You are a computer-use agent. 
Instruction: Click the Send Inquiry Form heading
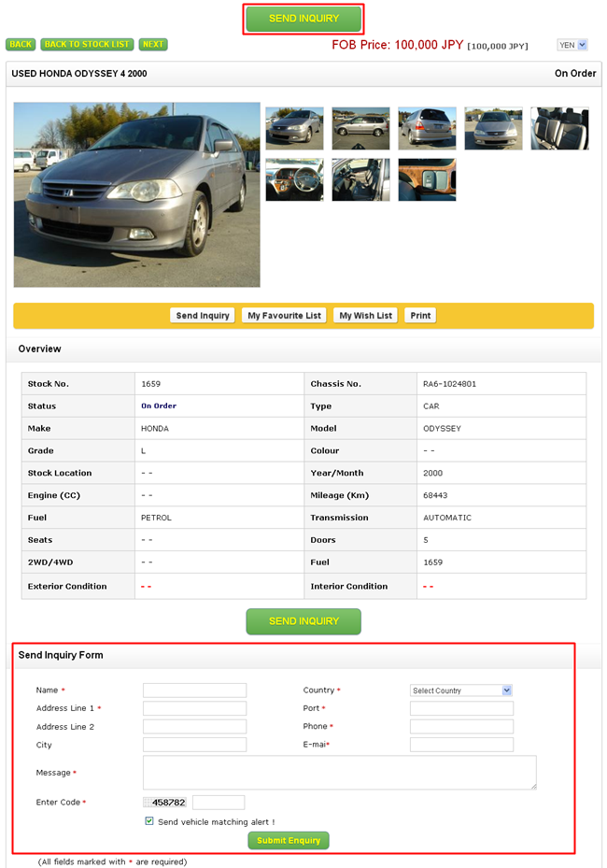click(61, 655)
